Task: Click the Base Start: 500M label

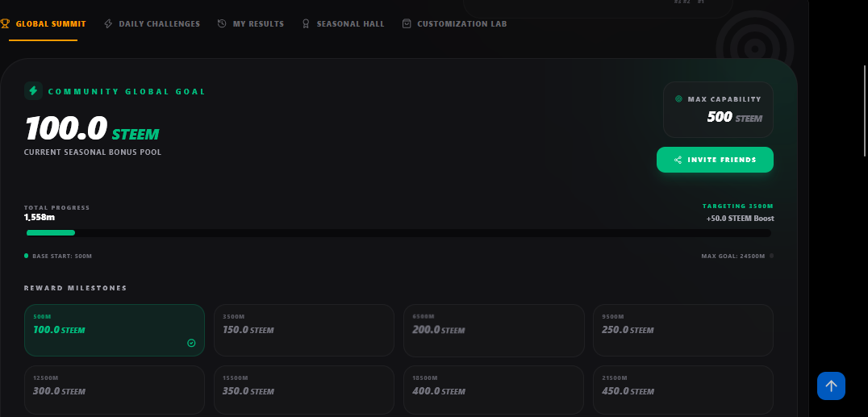Action: (x=62, y=256)
